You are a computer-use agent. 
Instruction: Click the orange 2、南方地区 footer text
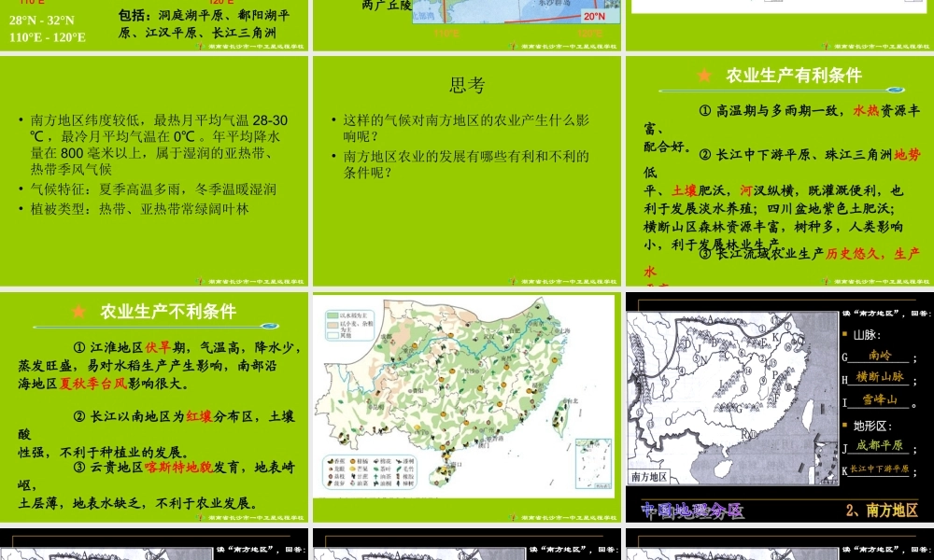pyautogui.click(x=882, y=510)
